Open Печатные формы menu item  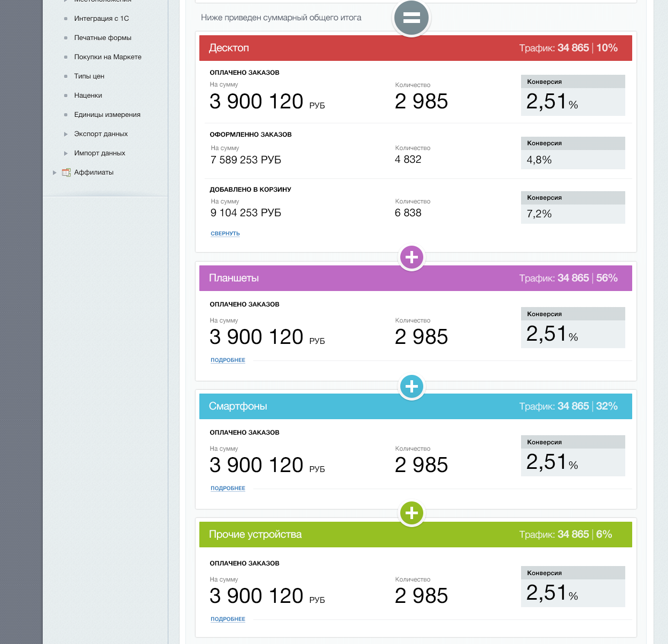[103, 38]
